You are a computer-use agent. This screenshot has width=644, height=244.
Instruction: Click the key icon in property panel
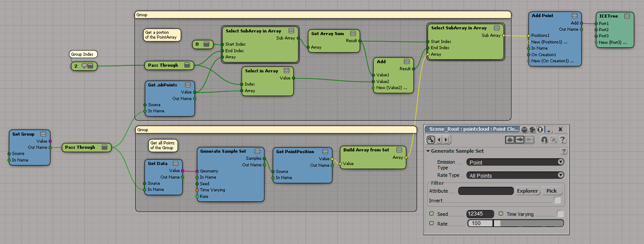tap(431, 140)
